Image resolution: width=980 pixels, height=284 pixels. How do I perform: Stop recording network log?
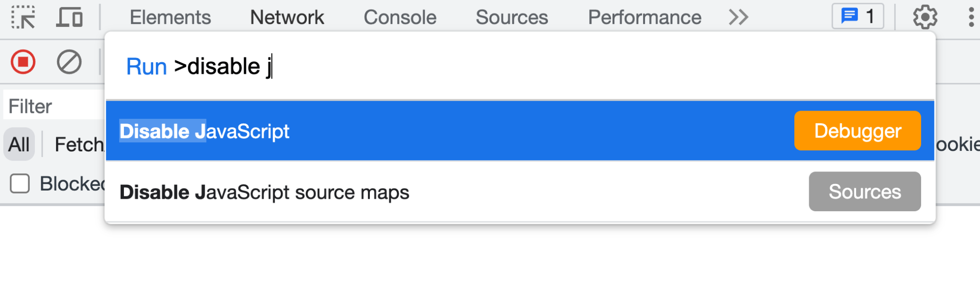coord(22,61)
